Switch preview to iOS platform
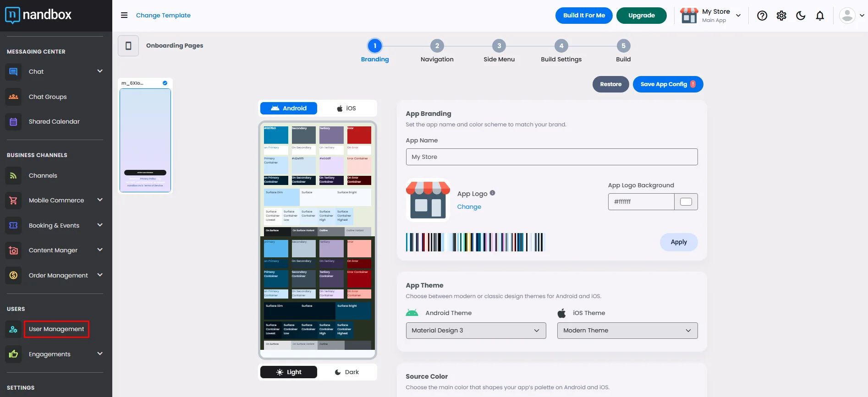The image size is (868, 397). (346, 109)
